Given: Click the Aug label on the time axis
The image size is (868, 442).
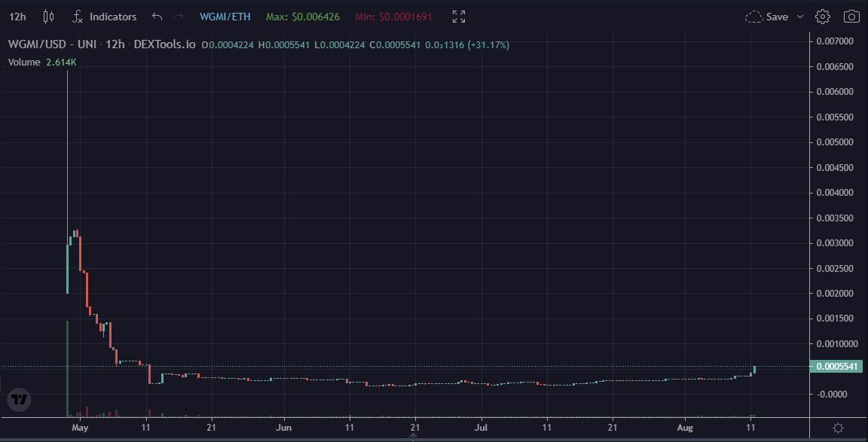Looking at the screenshot, I should 686,428.
